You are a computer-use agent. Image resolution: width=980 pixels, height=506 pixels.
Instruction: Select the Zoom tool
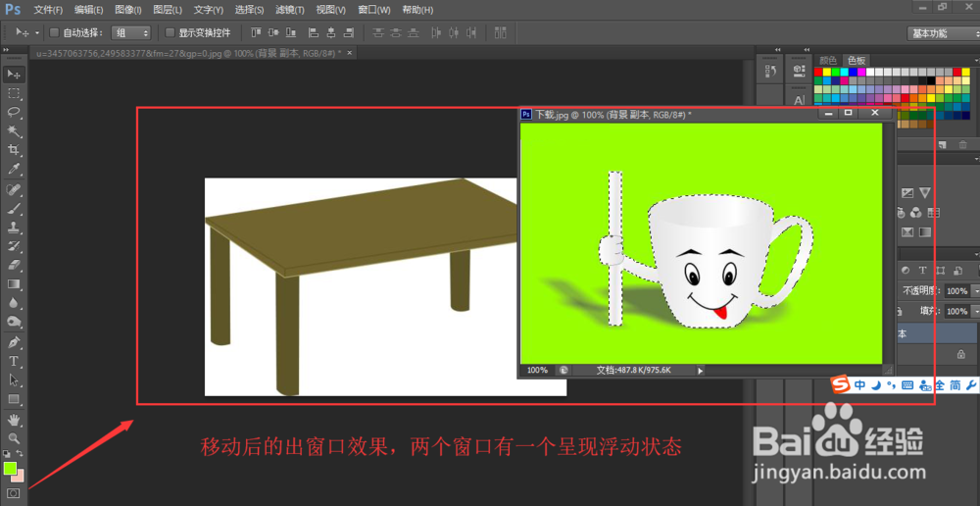point(14,437)
